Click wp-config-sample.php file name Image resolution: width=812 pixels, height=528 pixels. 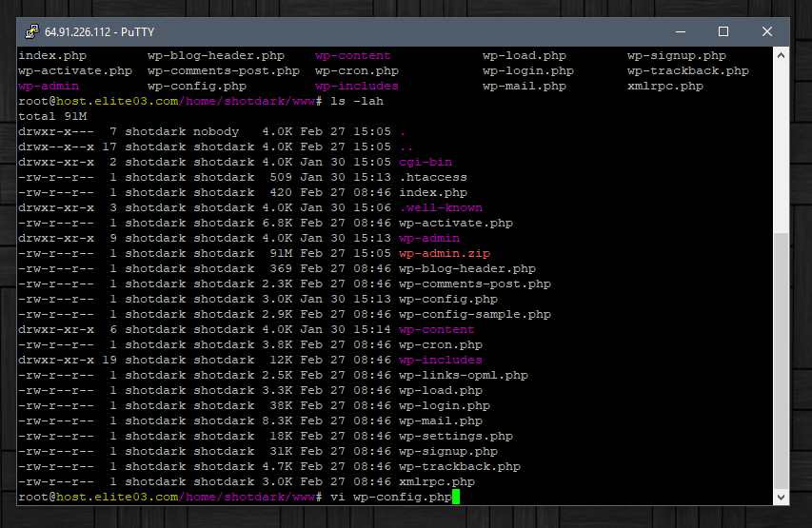(475, 314)
